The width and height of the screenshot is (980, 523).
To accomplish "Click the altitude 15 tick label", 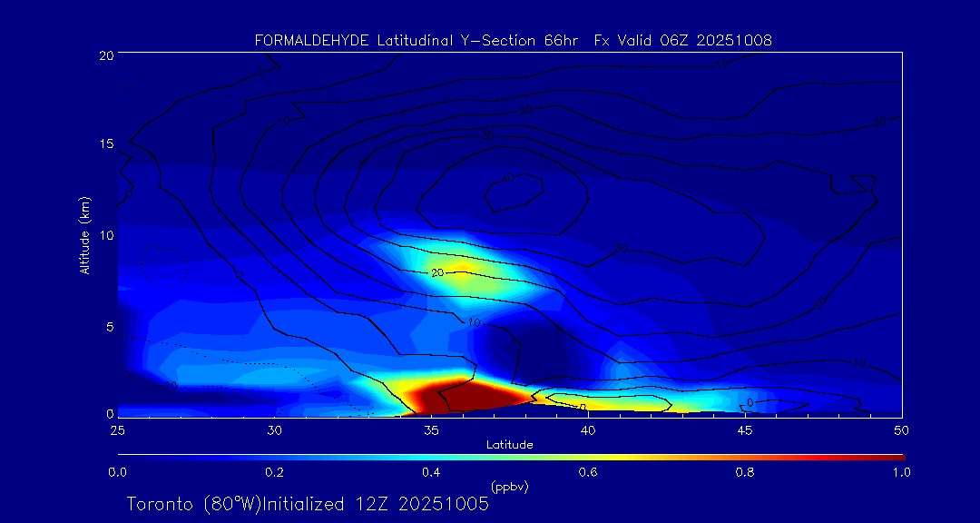I will click(104, 144).
